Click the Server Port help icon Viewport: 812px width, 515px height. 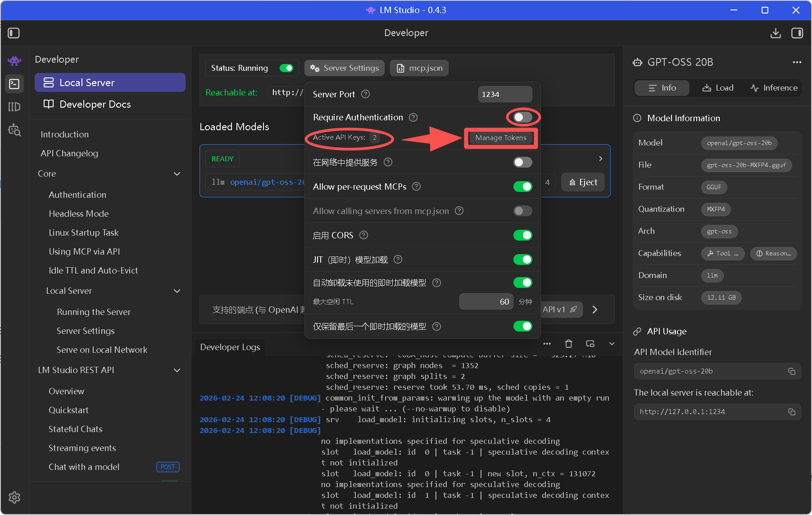tap(366, 94)
